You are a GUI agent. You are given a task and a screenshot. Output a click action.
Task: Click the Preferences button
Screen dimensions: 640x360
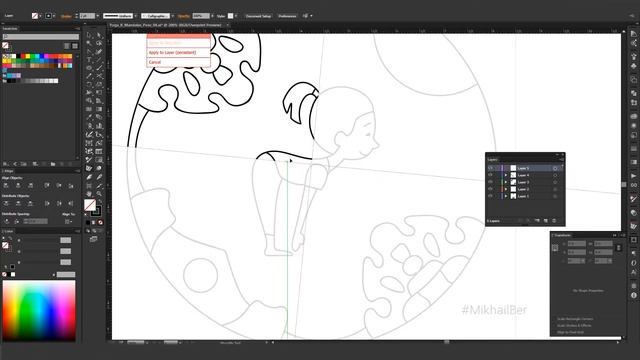[287, 16]
